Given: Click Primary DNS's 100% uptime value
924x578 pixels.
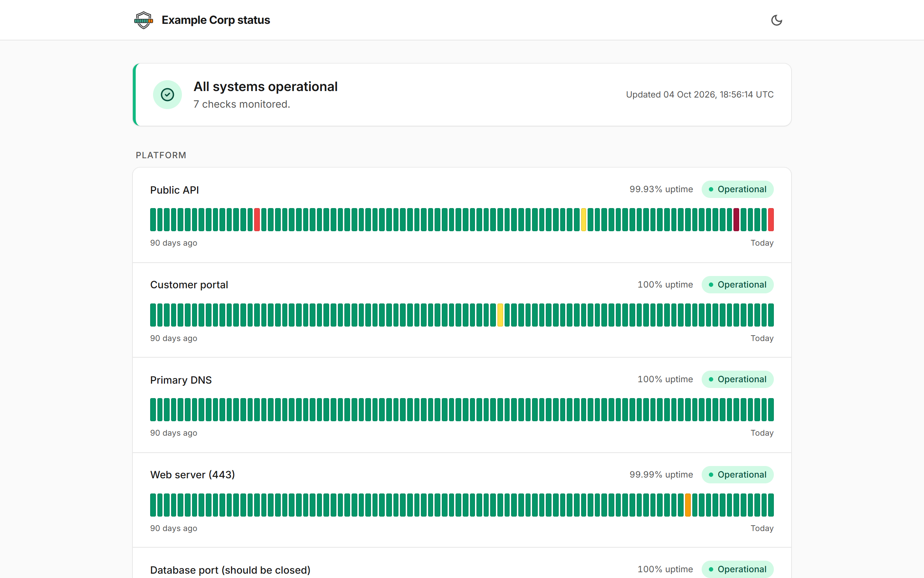Looking at the screenshot, I should pyautogui.click(x=665, y=379).
